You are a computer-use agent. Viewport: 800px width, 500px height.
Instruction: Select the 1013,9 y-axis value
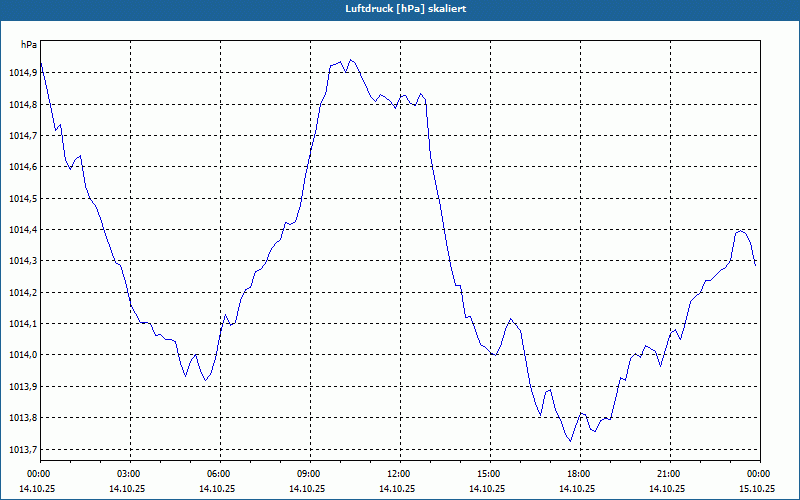pos(23,387)
